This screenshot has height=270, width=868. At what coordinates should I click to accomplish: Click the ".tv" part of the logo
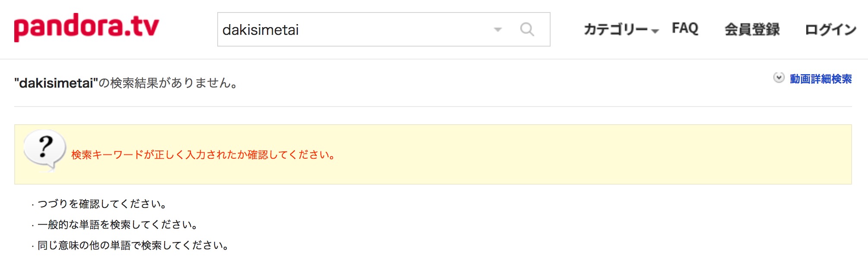(142, 27)
